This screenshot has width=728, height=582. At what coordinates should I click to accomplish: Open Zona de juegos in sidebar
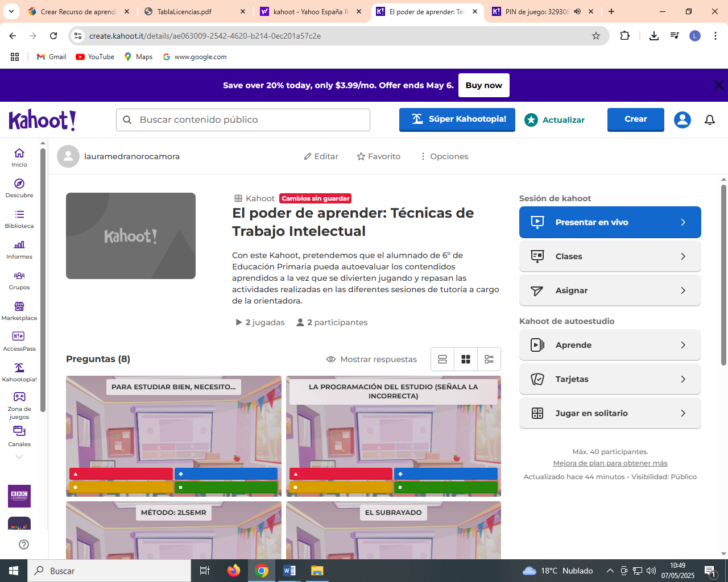pyautogui.click(x=19, y=406)
